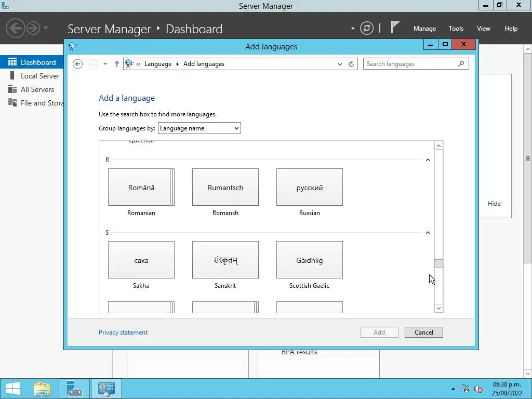Viewport: 532px width, 399px height.
Task: Open recent locations dropdown next to forward arrow
Action: click(105, 64)
